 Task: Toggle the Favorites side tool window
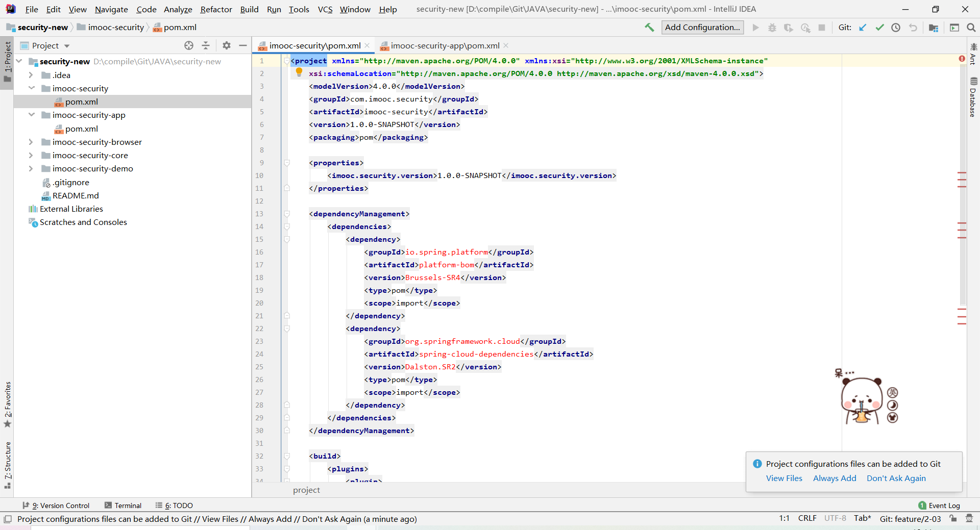tap(8, 403)
